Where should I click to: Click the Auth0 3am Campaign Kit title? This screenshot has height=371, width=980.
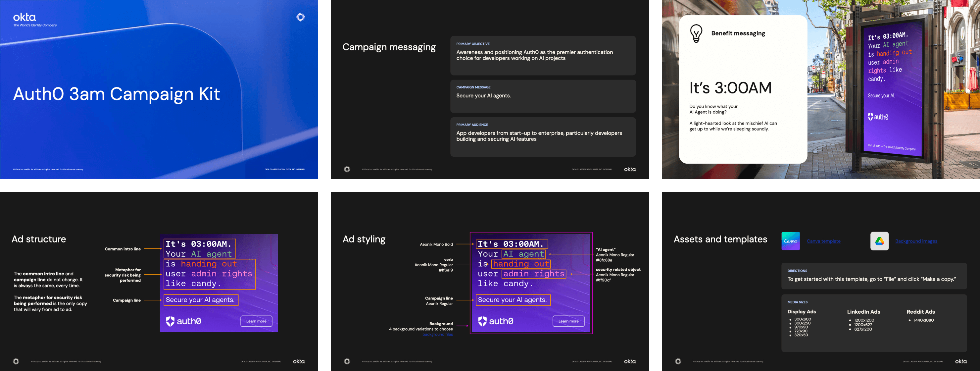117,94
